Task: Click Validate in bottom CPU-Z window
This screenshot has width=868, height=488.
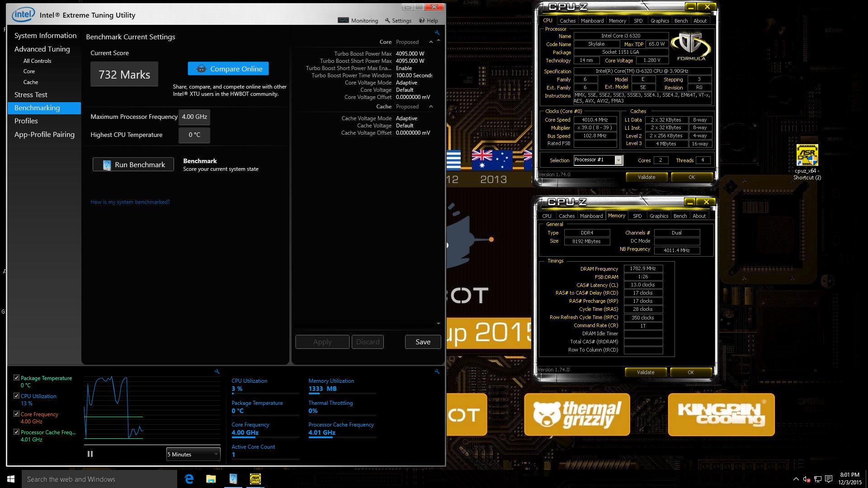Action: 646,372
